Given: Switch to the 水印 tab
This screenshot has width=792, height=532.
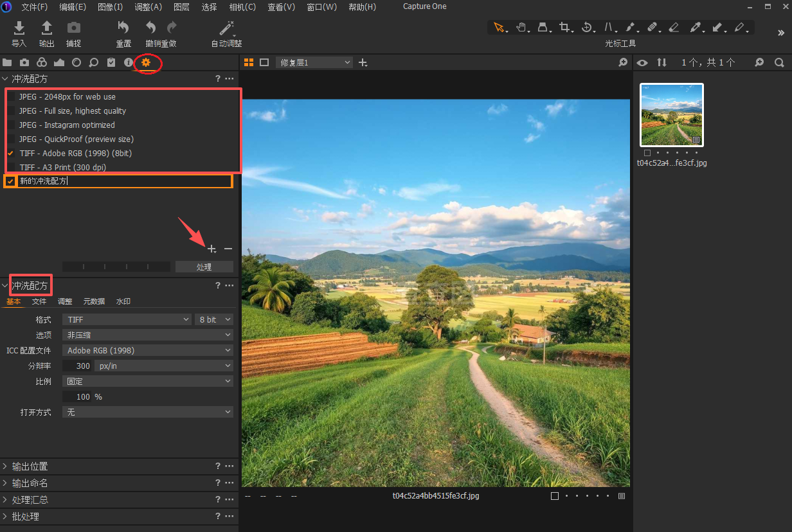Looking at the screenshot, I should click(x=123, y=301).
